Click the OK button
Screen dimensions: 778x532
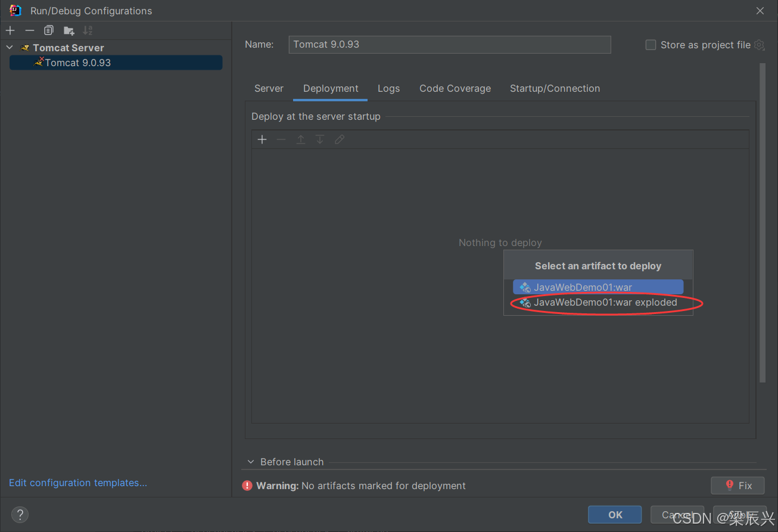(x=615, y=515)
